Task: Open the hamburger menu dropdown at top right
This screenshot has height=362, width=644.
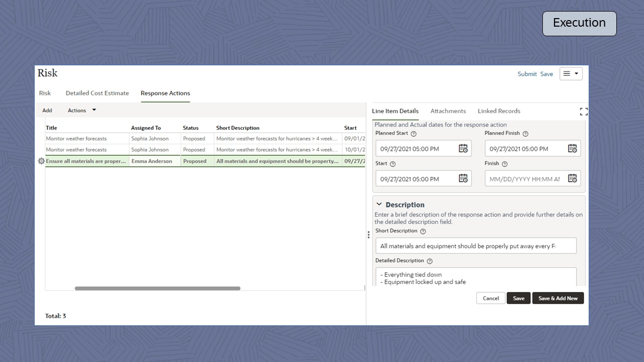Action: click(571, 74)
